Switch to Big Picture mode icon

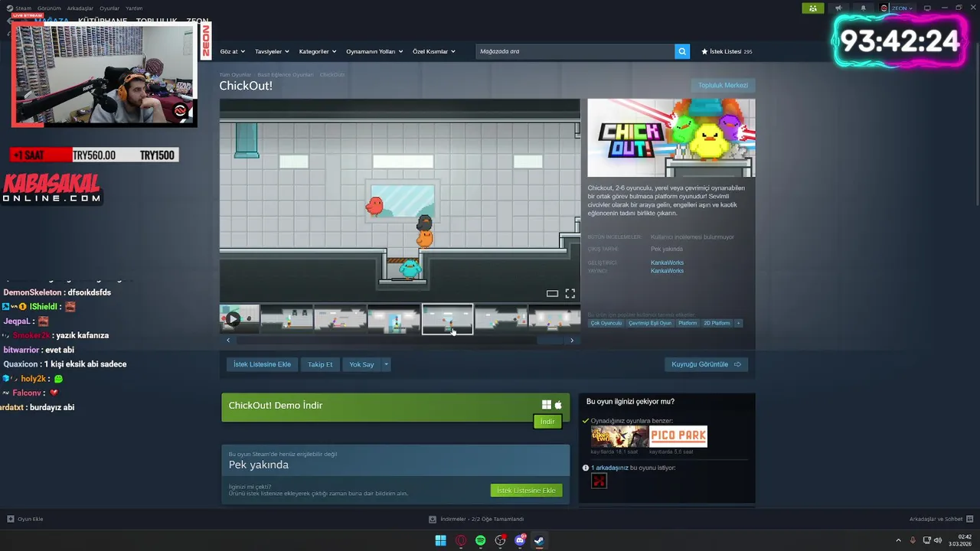pos(927,8)
